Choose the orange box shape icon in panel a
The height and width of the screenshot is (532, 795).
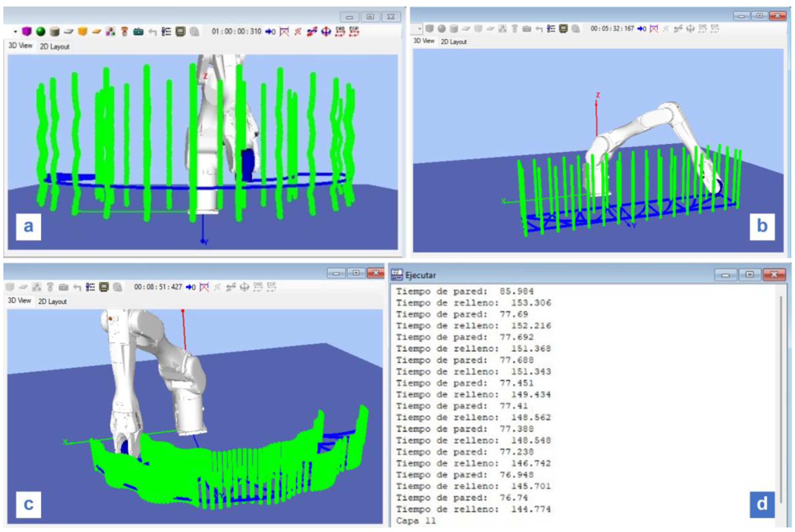(83, 32)
